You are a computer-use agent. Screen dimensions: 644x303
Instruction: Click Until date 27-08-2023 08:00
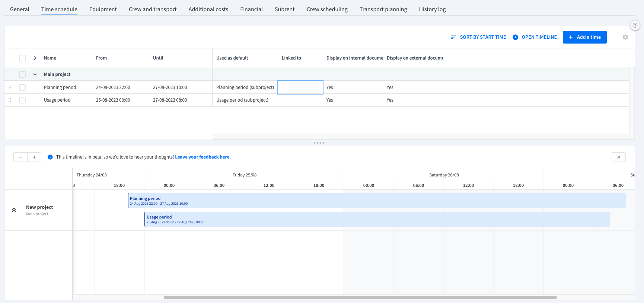tap(170, 100)
